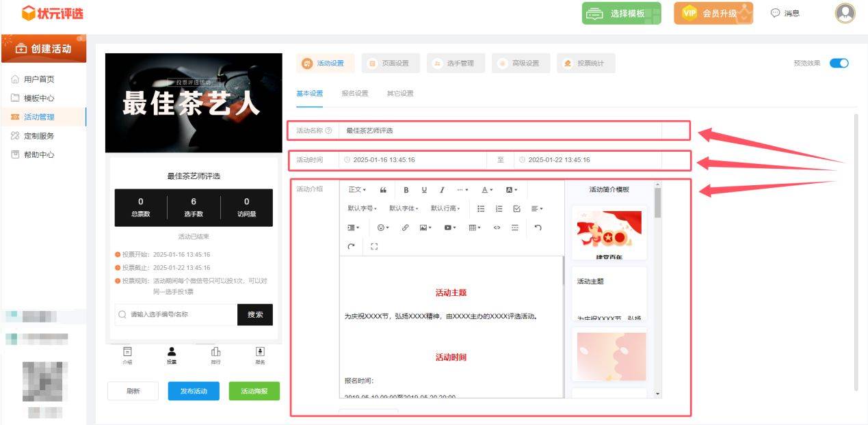Switch to the 高级设置 tab

pos(521,64)
